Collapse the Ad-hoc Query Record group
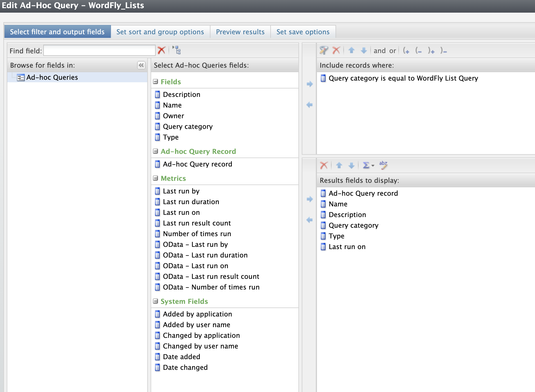 pyautogui.click(x=155, y=151)
